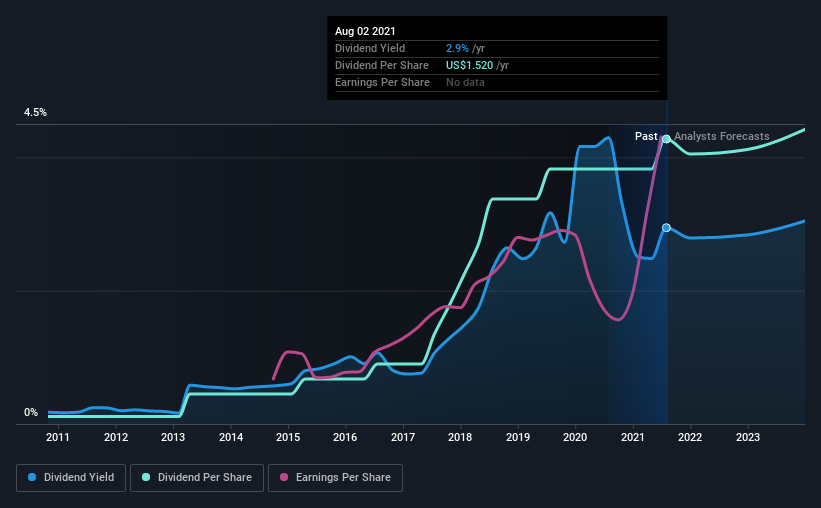Click the 2013 x-axis label

[173, 437]
